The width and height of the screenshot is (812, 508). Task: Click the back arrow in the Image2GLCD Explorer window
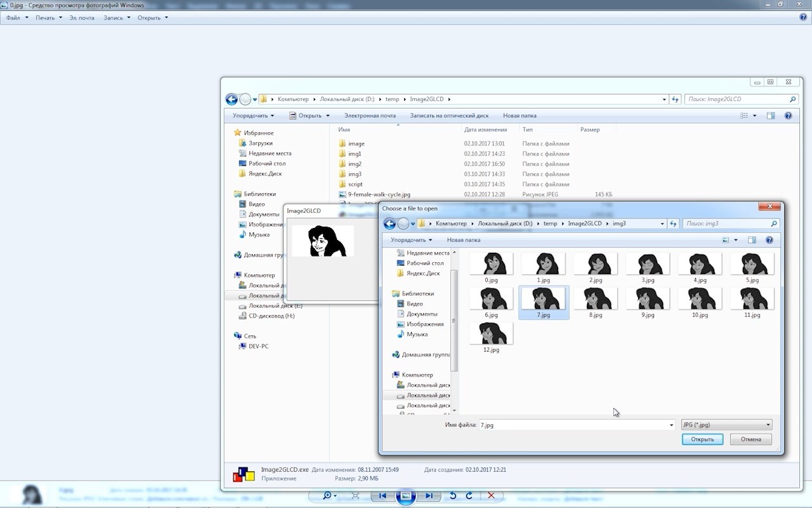(x=232, y=99)
